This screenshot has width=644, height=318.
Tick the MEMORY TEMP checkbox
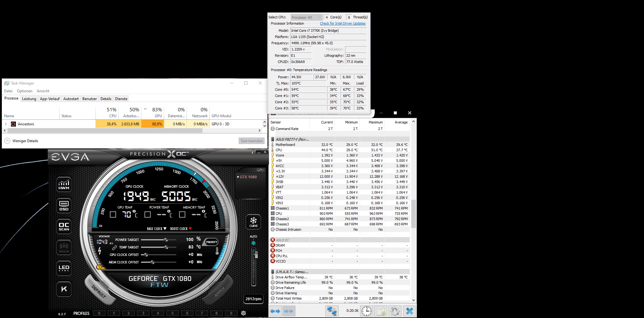click(x=182, y=214)
